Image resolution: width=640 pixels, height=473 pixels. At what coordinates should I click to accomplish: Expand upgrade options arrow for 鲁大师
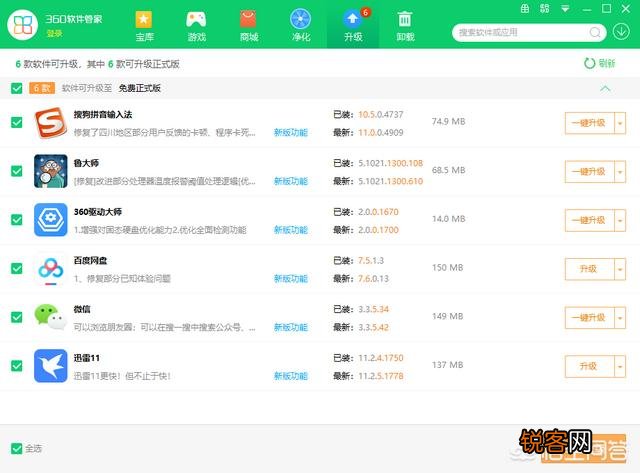(620, 171)
